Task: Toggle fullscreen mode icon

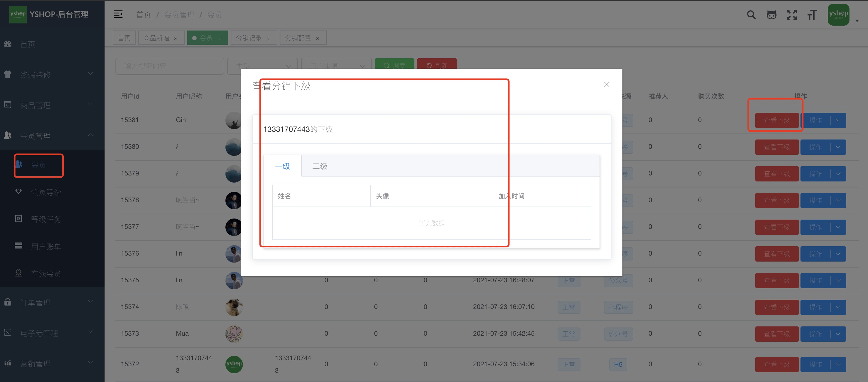Action: (x=791, y=15)
